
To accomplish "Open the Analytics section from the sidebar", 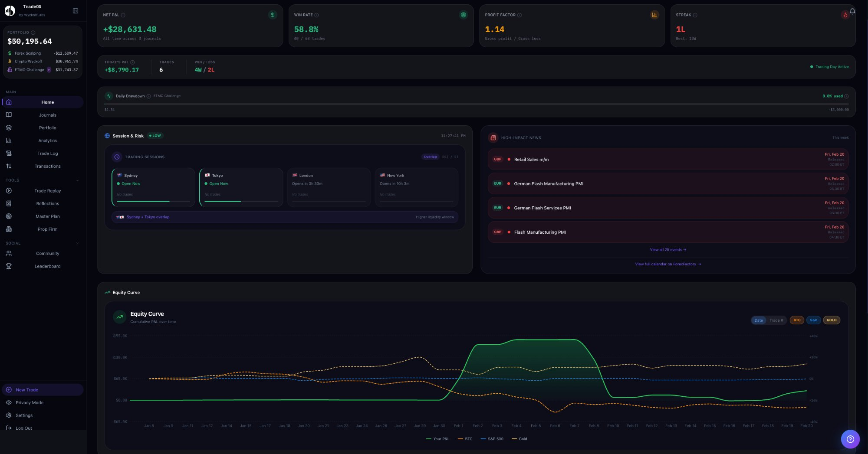I will 47,140.
